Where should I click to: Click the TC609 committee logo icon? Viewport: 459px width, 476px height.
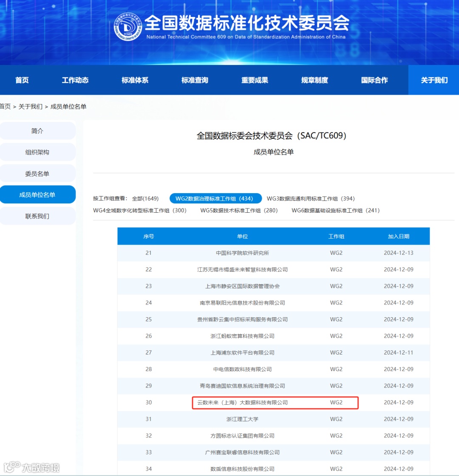pos(128,27)
